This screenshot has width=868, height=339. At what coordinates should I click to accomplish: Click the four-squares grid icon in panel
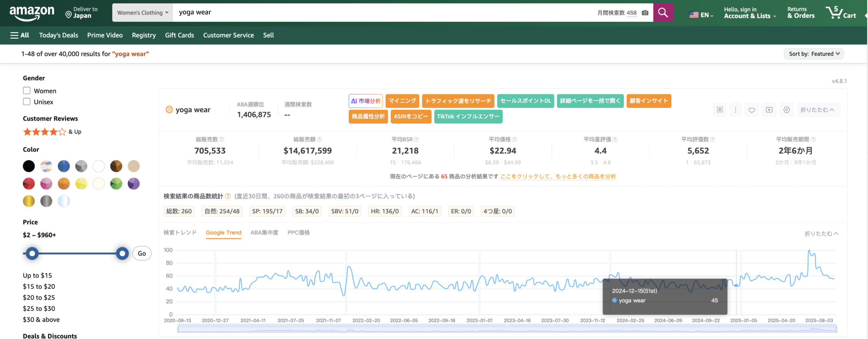719,110
